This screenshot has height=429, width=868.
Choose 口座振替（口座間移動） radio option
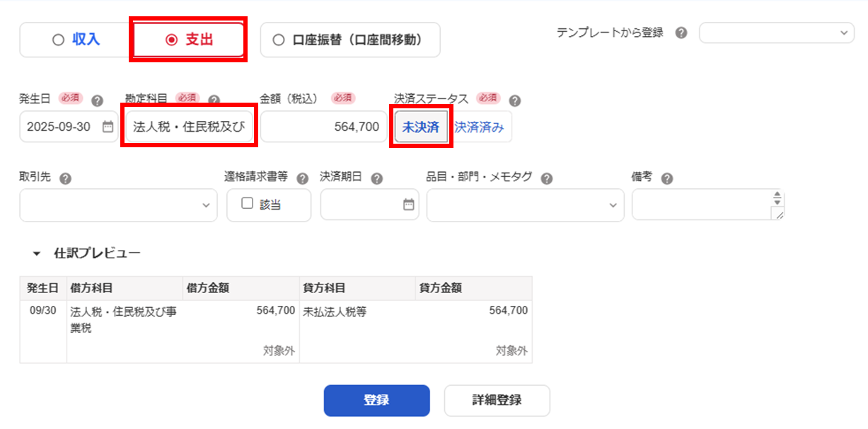click(x=279, y=40)
